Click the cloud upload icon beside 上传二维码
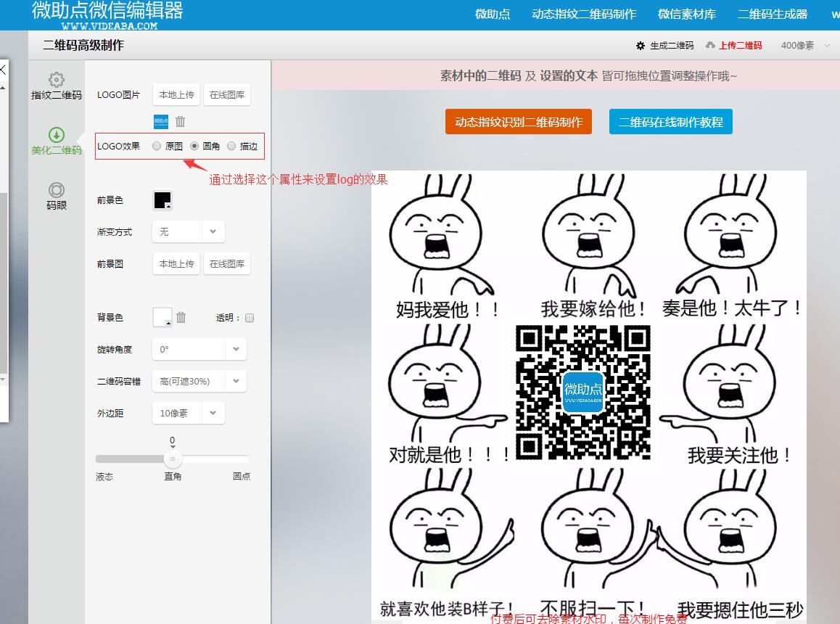 [x=710, y=45]
